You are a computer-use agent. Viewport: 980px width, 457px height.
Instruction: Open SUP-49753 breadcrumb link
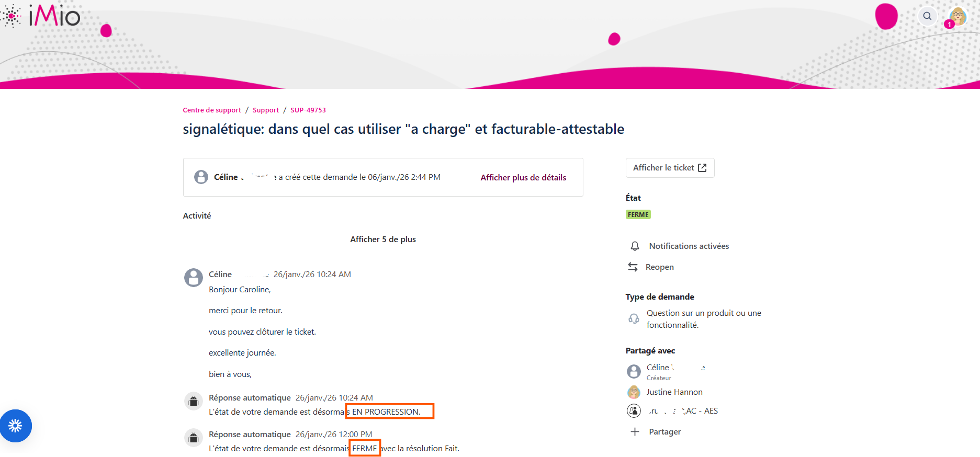point(308,110)
